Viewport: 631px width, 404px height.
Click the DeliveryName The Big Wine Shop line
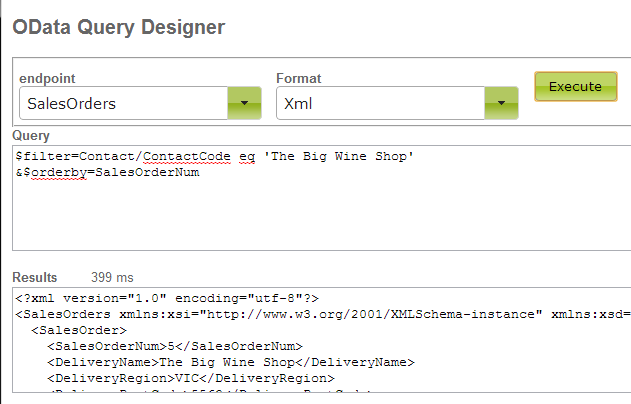(x=231, y=363)
